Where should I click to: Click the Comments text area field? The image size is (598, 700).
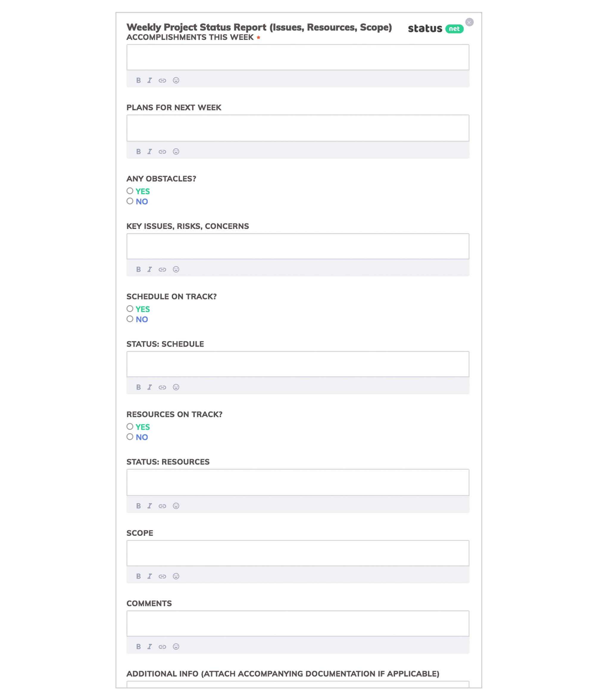298,623
